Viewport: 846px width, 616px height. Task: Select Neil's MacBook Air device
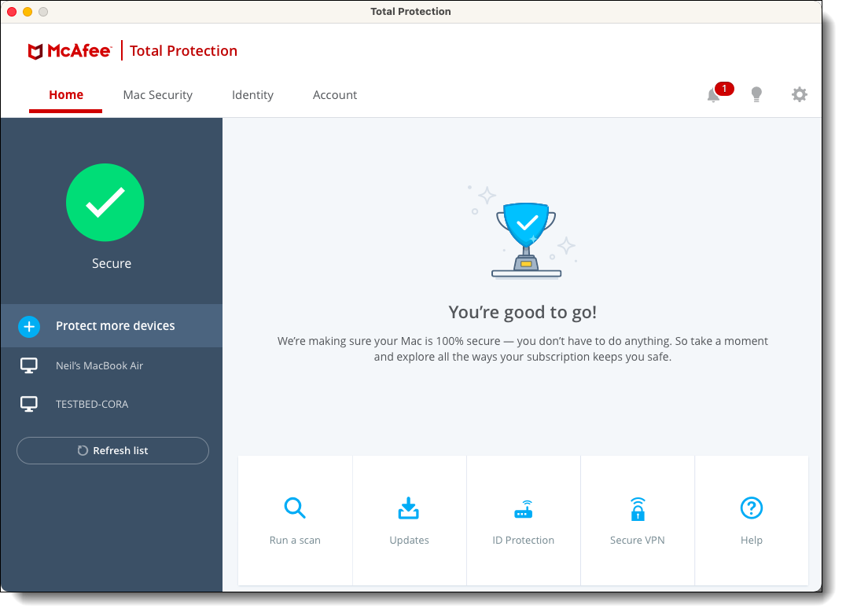point(99,365)
